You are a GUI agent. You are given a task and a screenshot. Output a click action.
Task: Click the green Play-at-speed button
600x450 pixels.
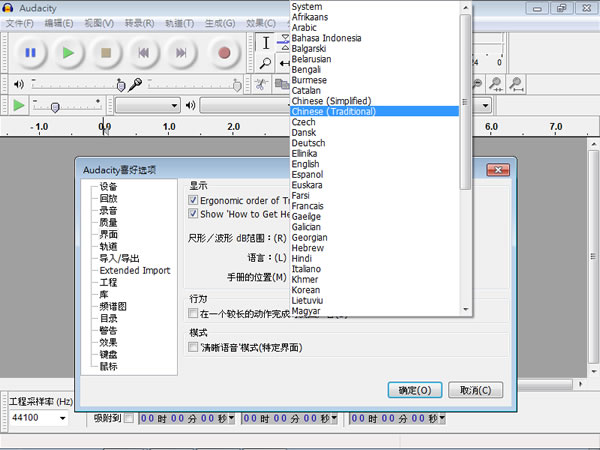tap(18, 105)
